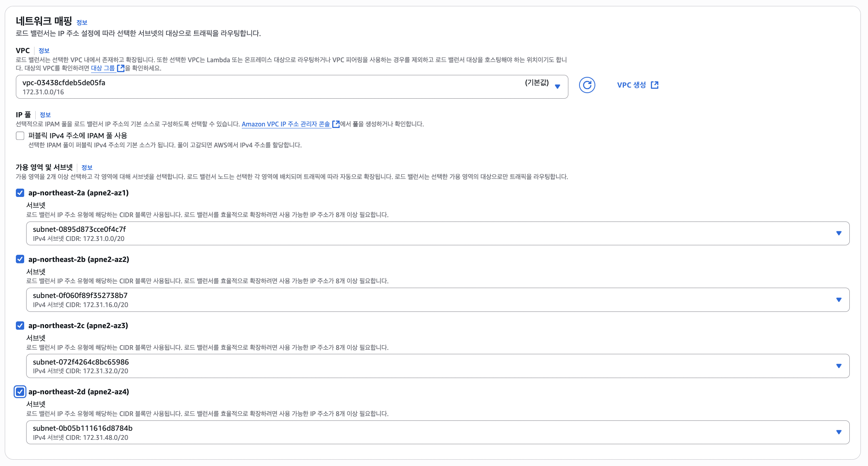Expand subnet-0895d873cce0f4c7f dropdown arrow

tap(839, 233)
